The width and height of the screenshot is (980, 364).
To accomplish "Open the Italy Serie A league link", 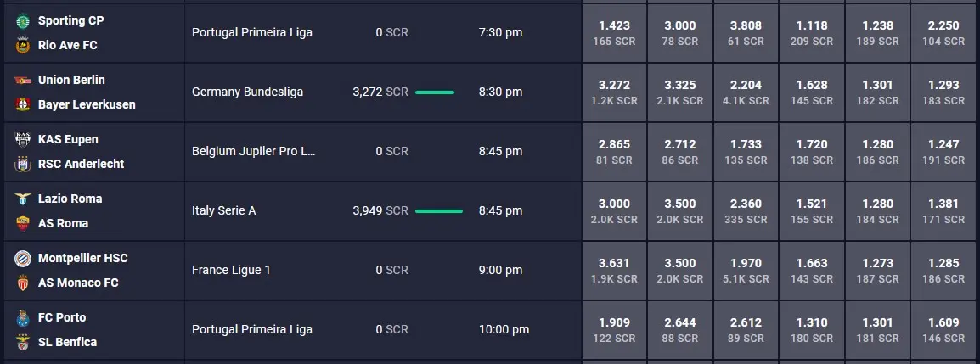I will coord(223,210).
